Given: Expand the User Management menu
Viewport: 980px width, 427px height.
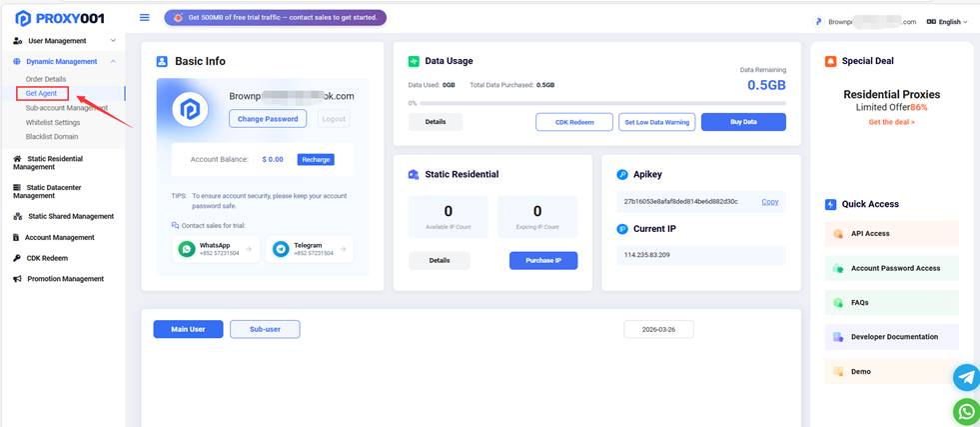Looking at the screenshot, I should pyautogui.click(x=64, y=41).
